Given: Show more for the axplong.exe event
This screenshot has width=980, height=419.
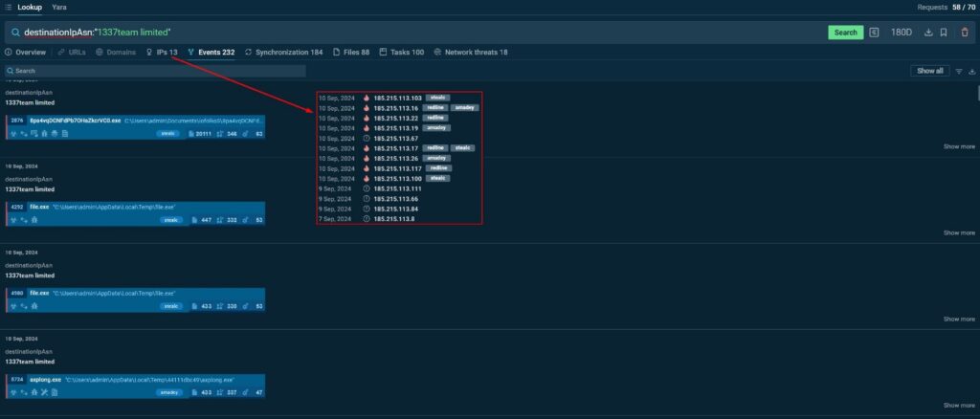Looking at the screenshot, I should (x=959, y=406).
